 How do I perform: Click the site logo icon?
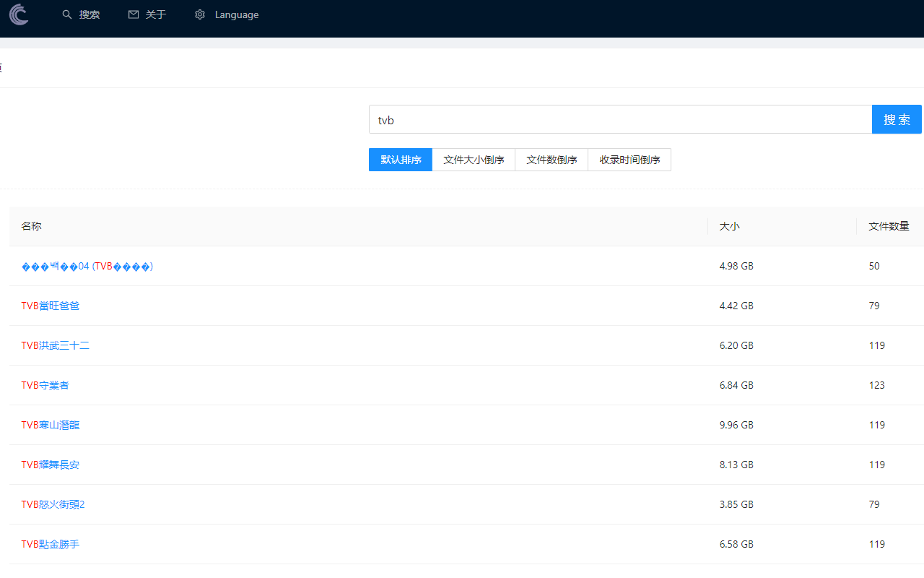(19, 14)
